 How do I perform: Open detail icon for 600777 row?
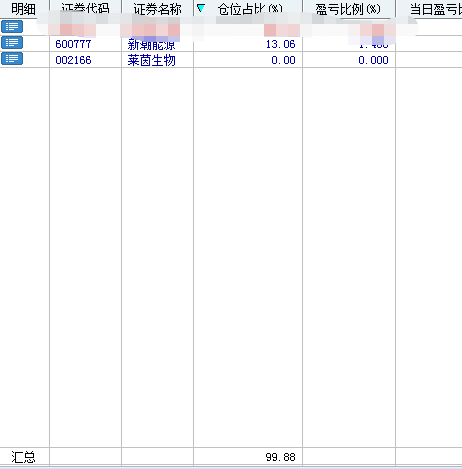[12, 43]
